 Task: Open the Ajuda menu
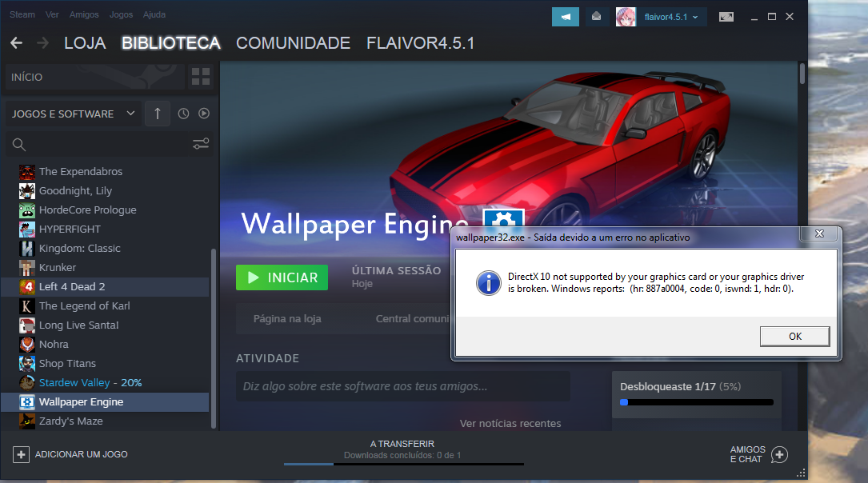click(154, 14)
